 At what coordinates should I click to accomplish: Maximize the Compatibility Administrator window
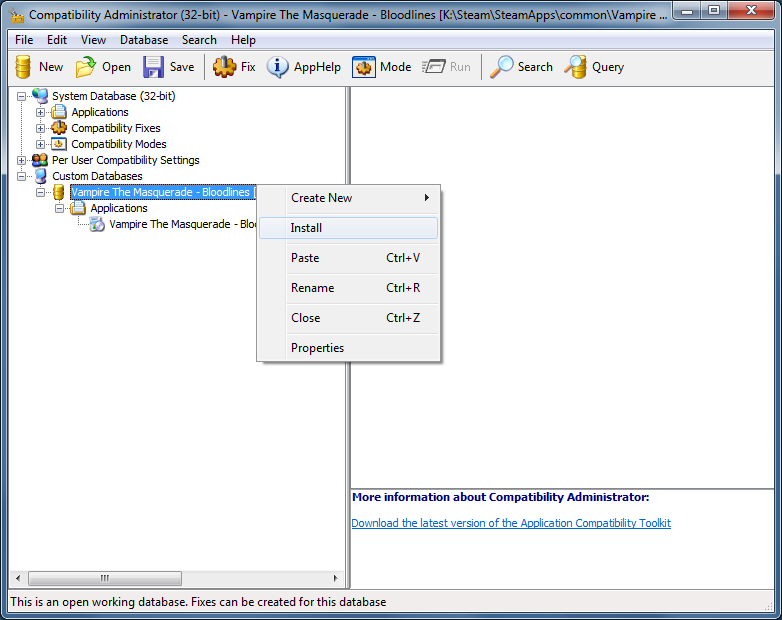[714, 10]
